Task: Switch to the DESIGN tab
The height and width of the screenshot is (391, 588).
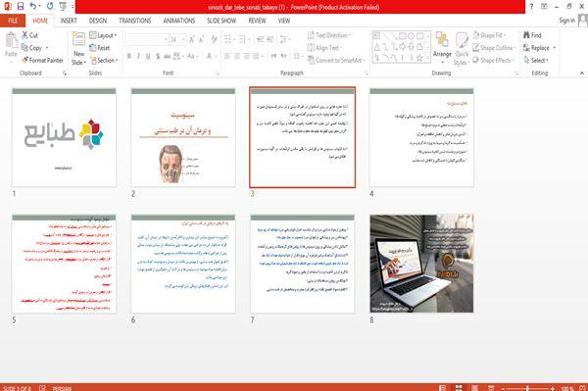Action: 98,21
